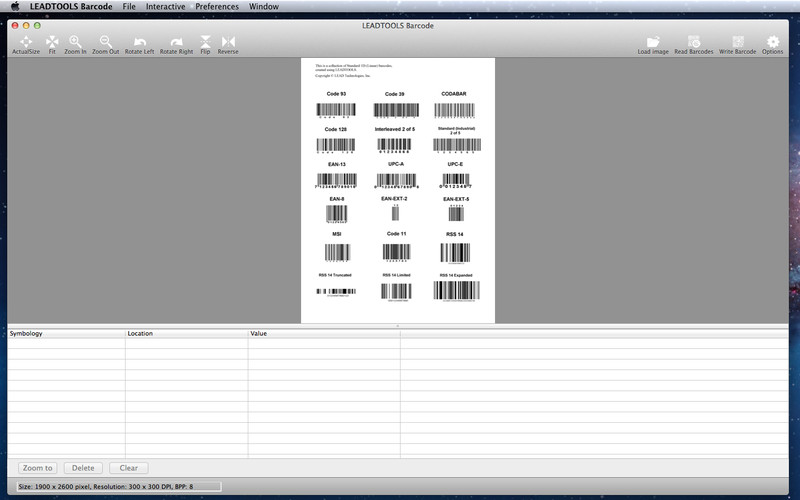The image size is (800, 500).
Task: Sort by the Value column header
Action: (324, 333)
